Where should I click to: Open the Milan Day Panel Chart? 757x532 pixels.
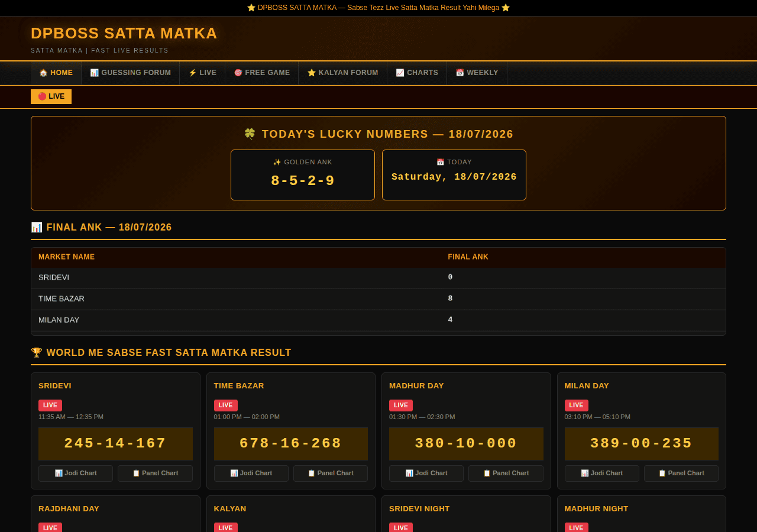coord(681,473)
